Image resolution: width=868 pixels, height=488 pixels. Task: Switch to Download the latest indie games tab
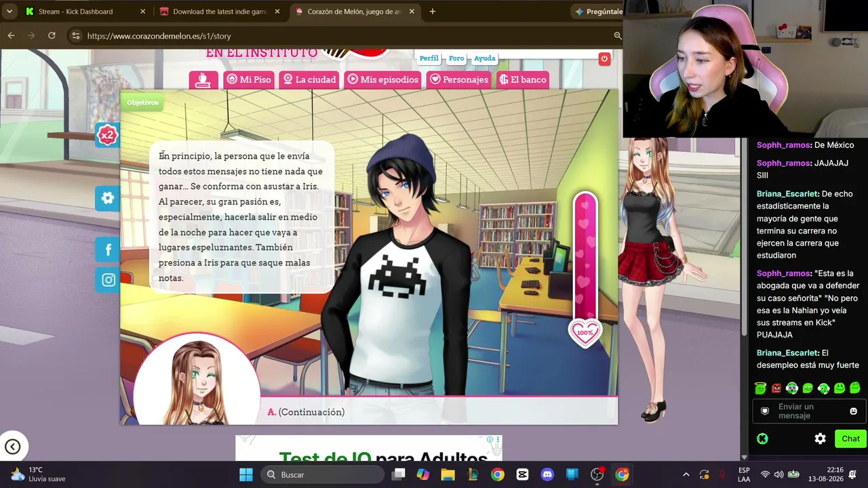[x=220, y=12]
